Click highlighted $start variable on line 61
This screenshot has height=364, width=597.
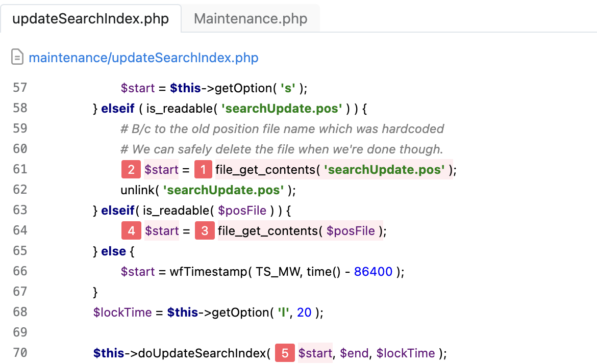pyautogui.click(x=161, y=170)
